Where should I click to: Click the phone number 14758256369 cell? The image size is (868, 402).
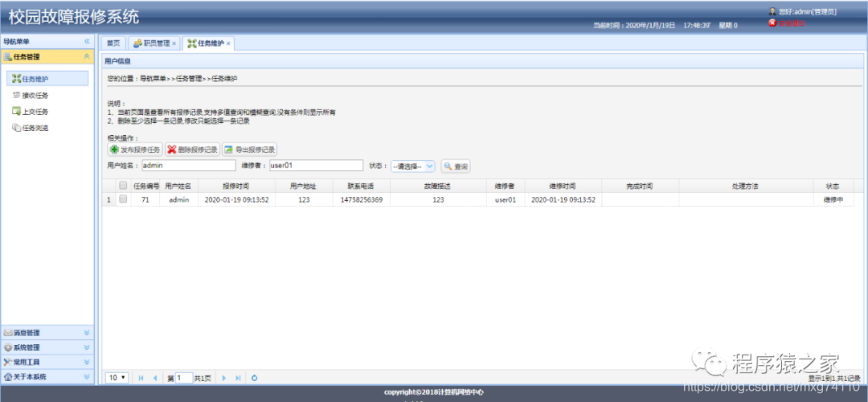[361, 200]
